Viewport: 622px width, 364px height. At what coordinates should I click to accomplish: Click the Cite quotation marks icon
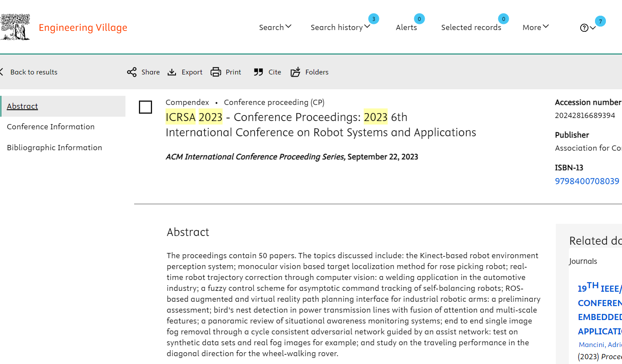(x=258, y=72)
